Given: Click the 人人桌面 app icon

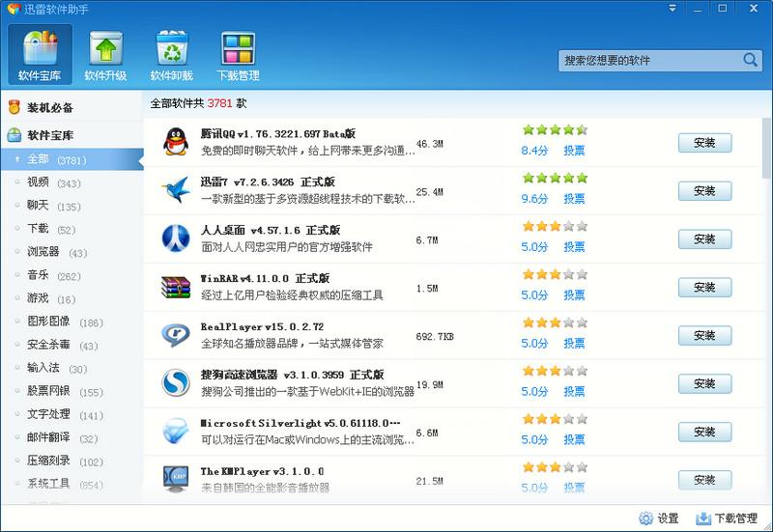Looking at the screenshot, I should pos(176,238).
